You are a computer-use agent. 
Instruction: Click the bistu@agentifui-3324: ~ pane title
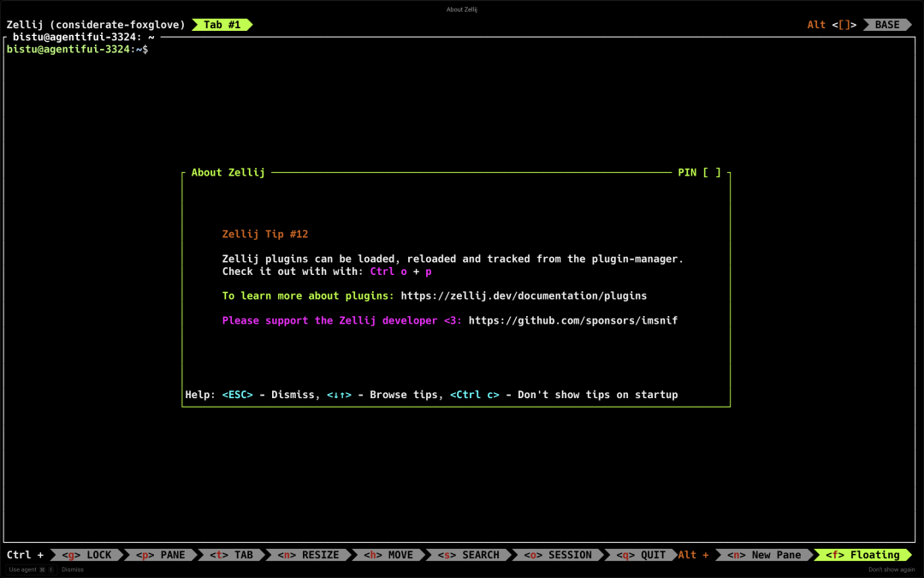pos(83,37)
